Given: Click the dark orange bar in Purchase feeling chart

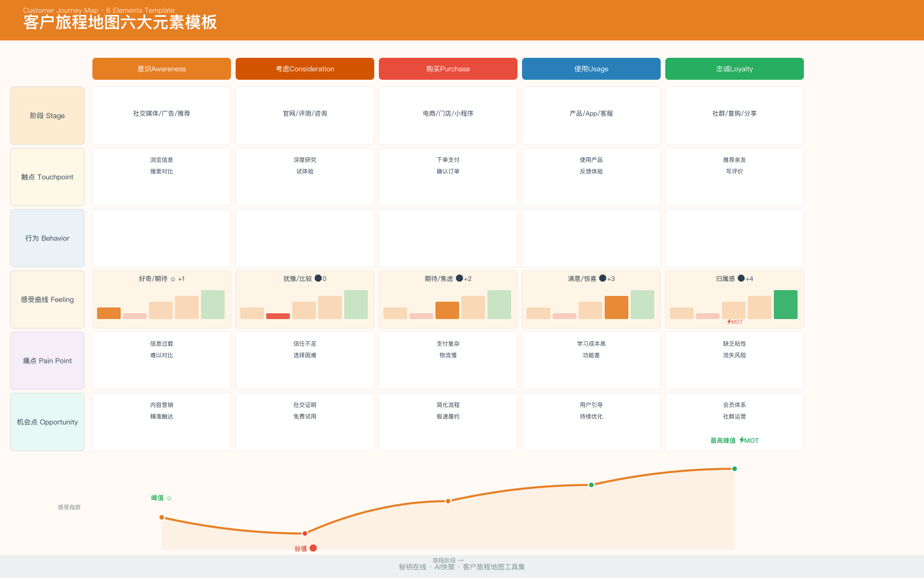Looking at the screenshot, I should click(447, 310).
